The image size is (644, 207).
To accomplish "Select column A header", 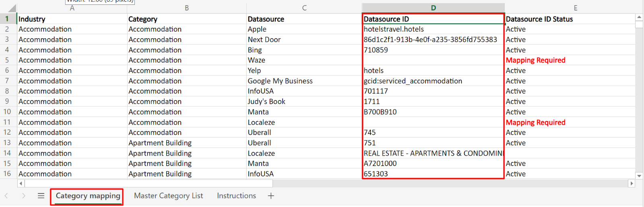I will pos(72,8).
